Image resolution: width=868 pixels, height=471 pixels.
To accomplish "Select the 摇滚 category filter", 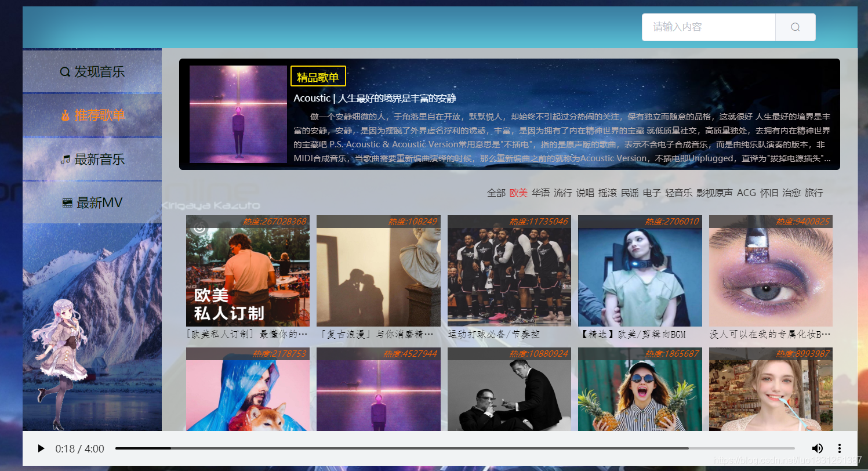I will (608, 193).
